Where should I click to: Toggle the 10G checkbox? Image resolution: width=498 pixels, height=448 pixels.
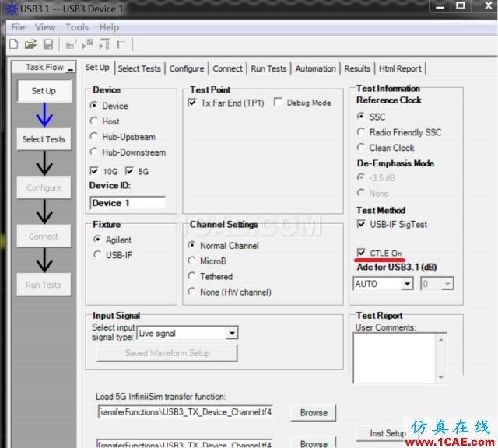94,171
